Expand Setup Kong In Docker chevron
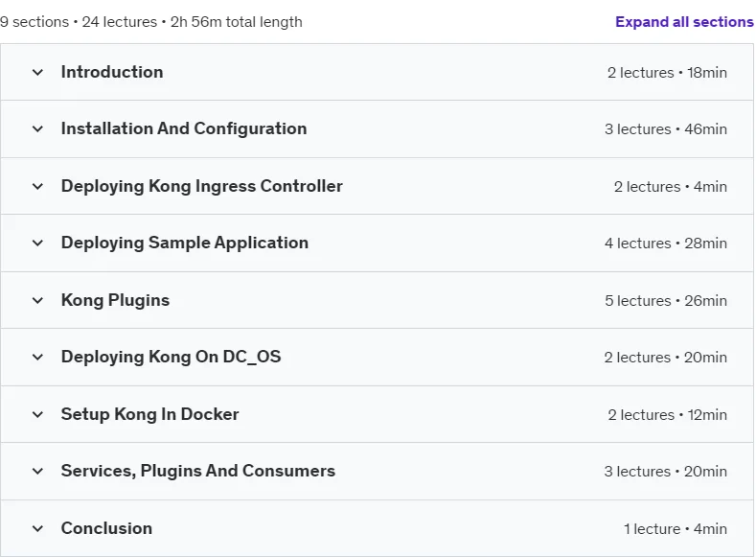 (x=37, y=414)
